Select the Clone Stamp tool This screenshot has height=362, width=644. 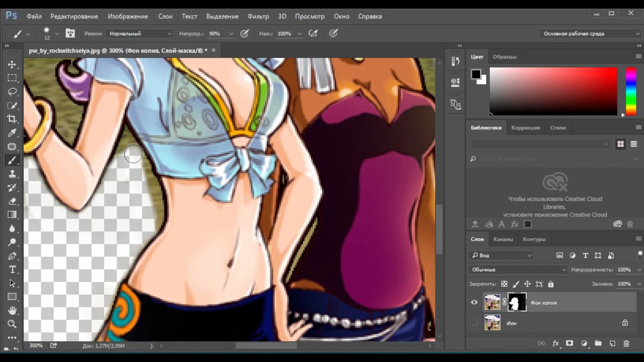click(12, 174)
